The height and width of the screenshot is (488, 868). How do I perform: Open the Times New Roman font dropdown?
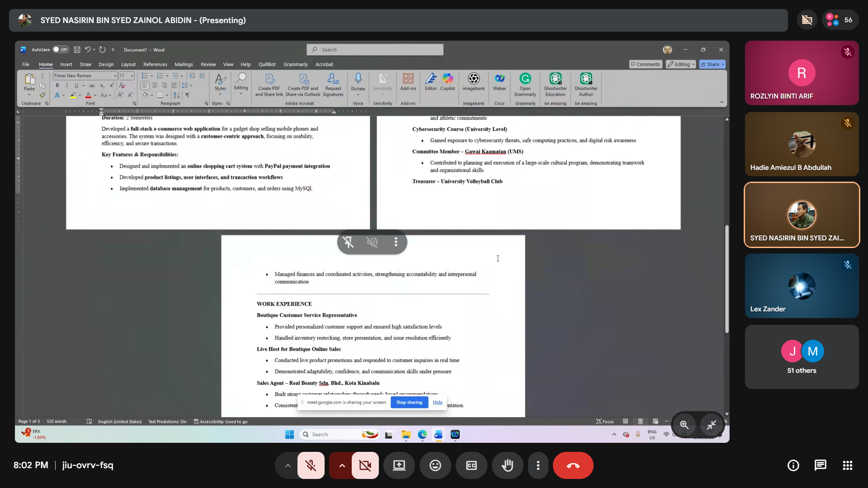pyautogui.click(x=115, y=76)
